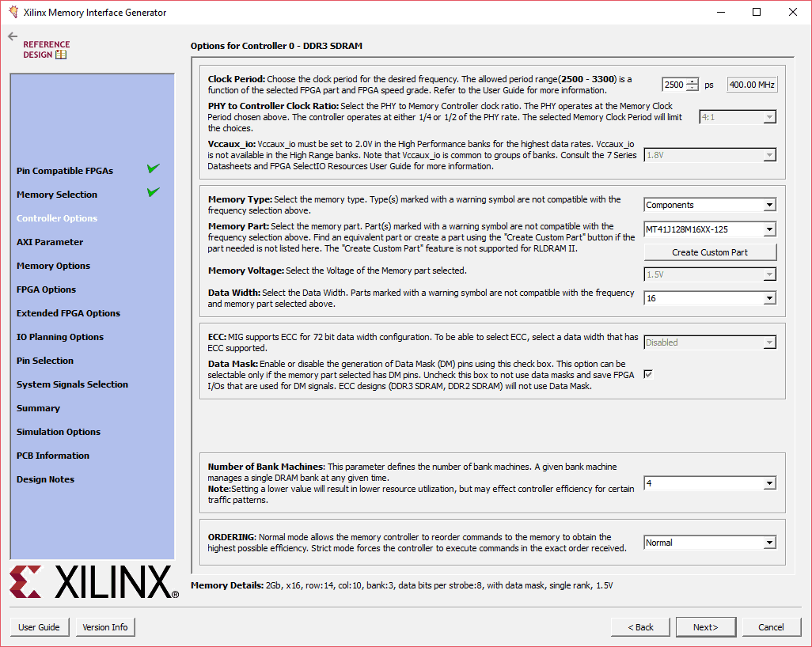Open the Reference Design book icon
812x647 pixels.
[61, 55]
